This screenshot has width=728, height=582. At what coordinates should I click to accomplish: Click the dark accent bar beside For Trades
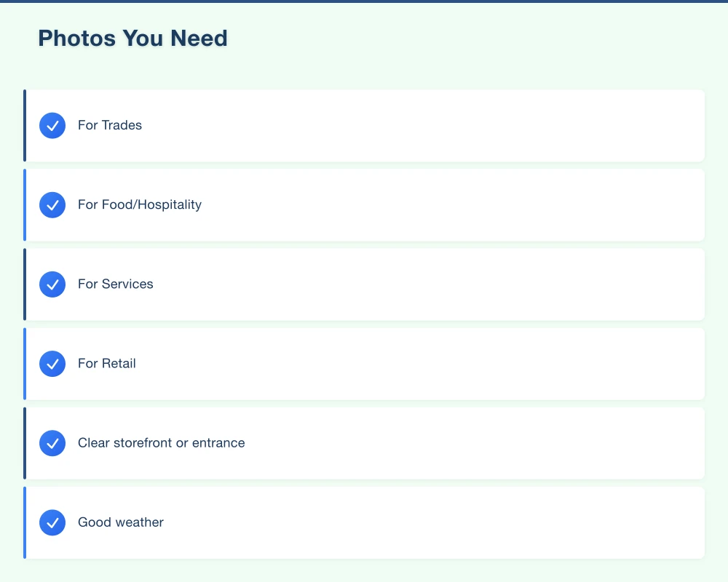point(25,125)
